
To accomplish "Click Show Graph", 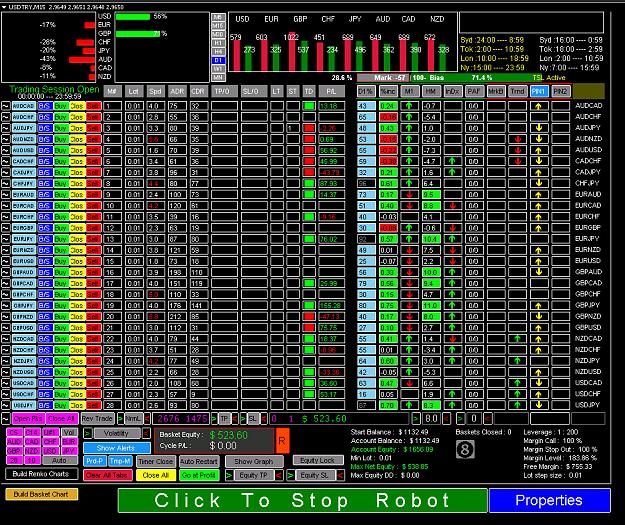I will tap(254, 462).
